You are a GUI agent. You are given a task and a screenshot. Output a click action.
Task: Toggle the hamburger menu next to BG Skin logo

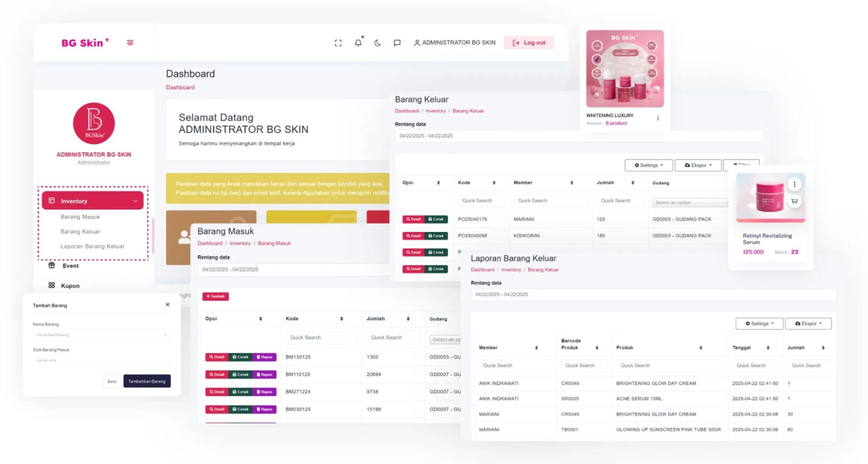[130, 43]
